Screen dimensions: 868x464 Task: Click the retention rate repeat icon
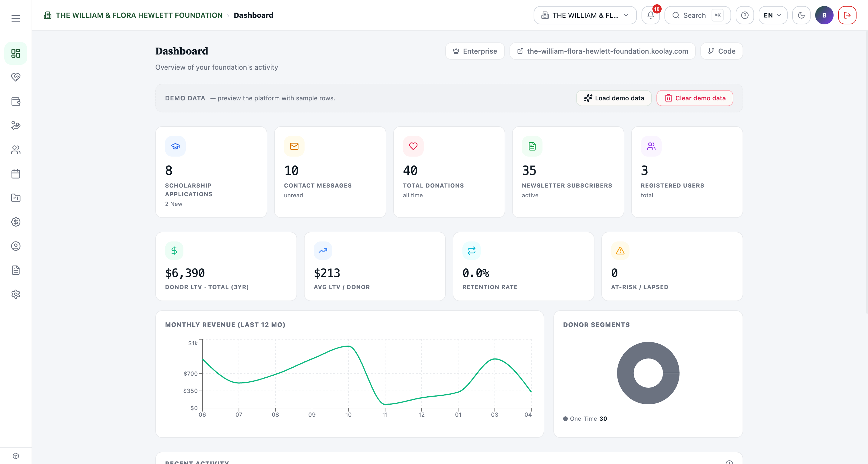coord(471,251)
